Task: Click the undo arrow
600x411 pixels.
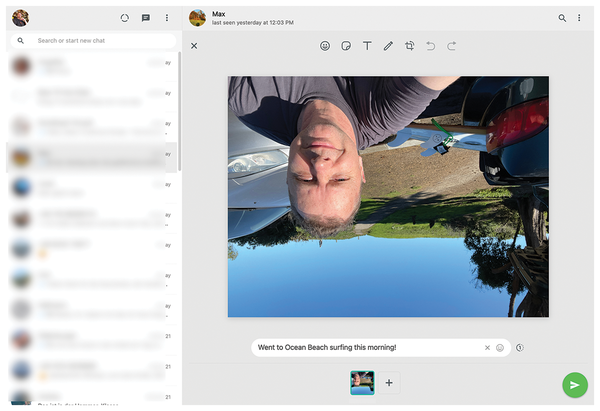Action: coord(431,46)
